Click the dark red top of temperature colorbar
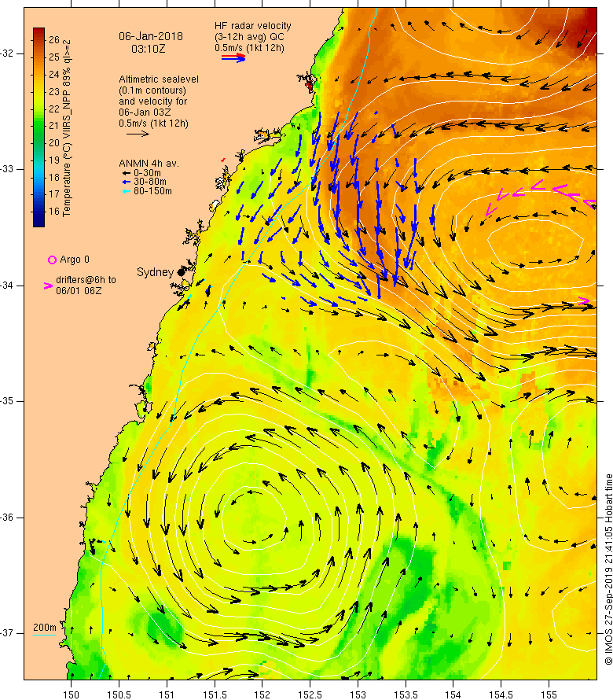 (39, 32)
